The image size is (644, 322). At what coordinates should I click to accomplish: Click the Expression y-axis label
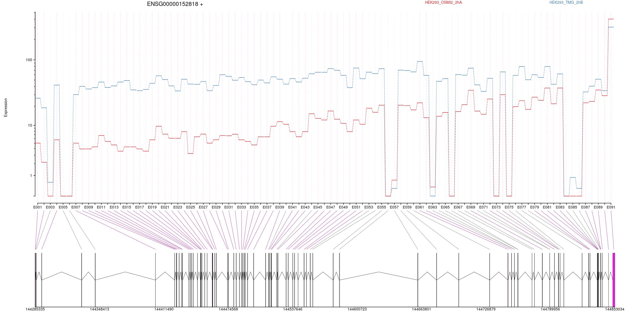coord(6,108)
